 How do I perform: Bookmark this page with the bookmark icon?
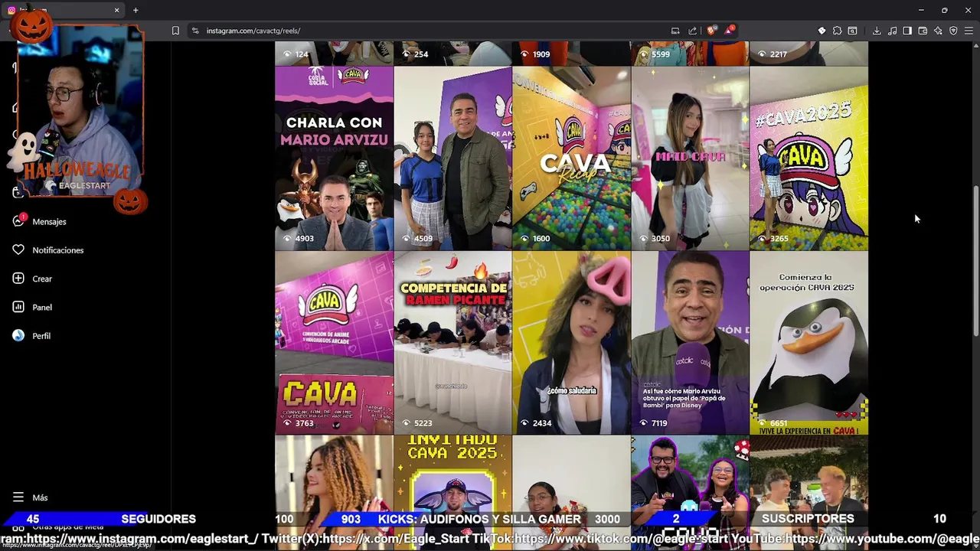(175, 31)
